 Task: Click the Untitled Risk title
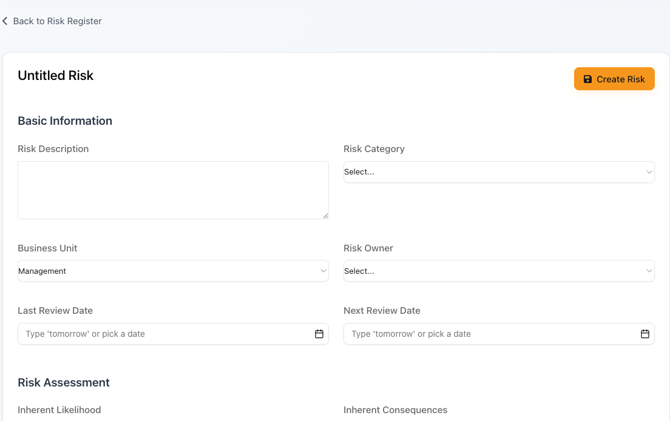point(56,76)
